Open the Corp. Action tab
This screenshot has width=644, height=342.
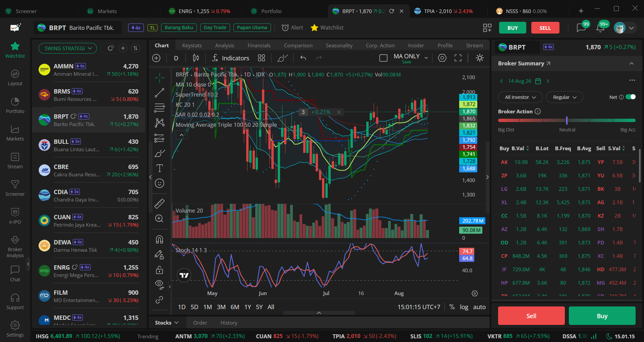point(380,45)
